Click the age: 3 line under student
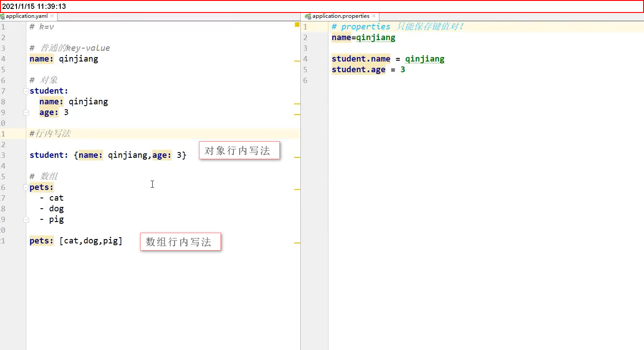Screen dimensions: 644x350 pos(54,112)
